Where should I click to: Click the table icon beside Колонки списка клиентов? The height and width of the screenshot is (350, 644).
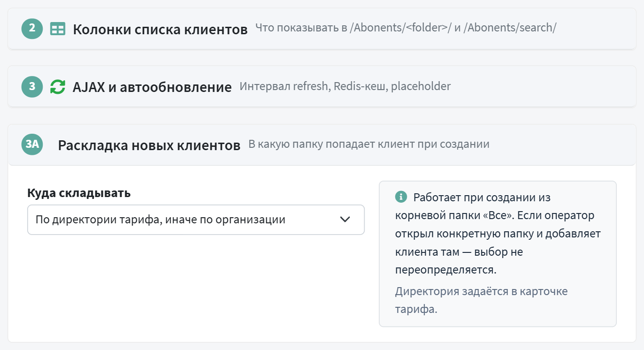(x=58, y=29)
